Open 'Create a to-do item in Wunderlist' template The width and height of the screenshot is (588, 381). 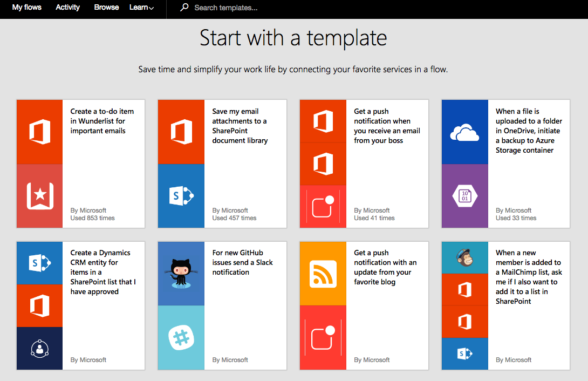[x=102, y=121]
